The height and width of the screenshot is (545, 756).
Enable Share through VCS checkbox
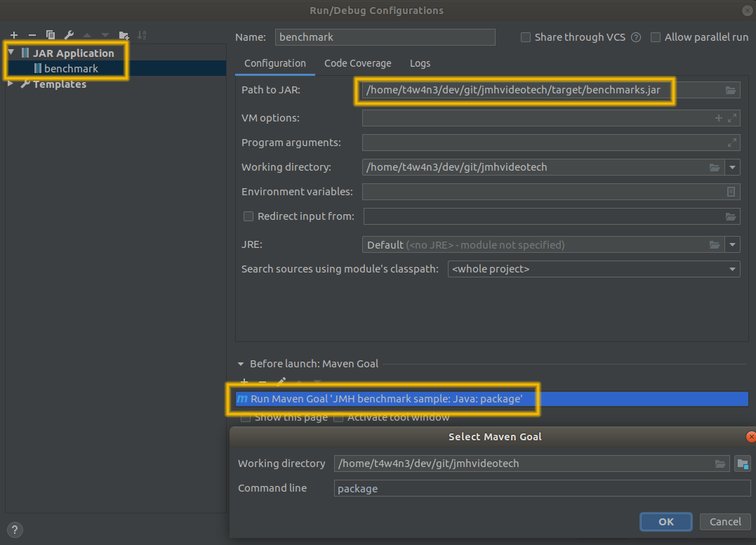(526, 37)
